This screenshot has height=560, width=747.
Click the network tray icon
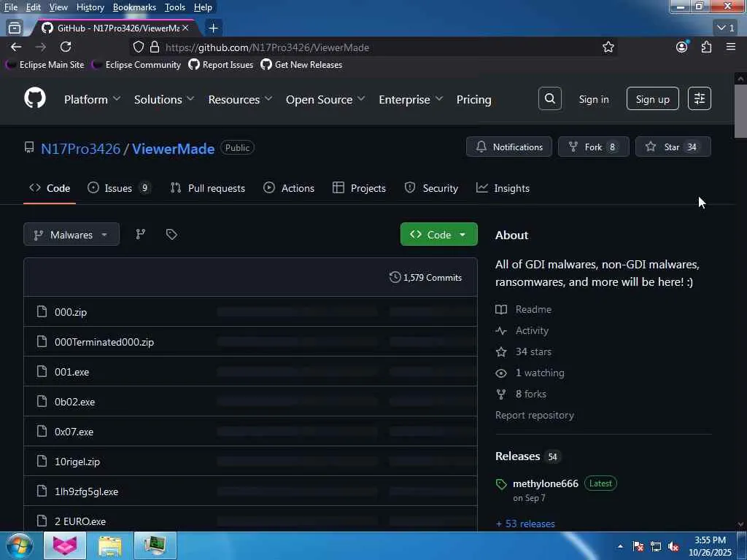tap(656, 547)
